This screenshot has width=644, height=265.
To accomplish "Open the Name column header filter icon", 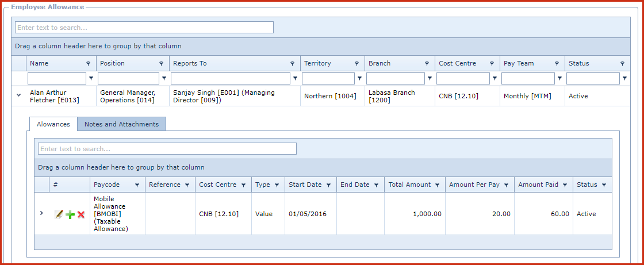I will [88, 64].
